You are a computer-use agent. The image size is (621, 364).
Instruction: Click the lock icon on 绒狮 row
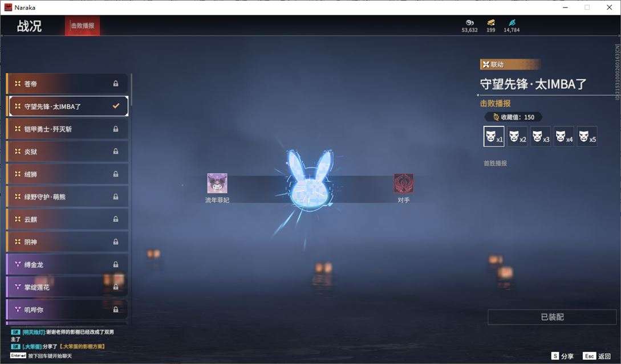[x=116, y=174]
